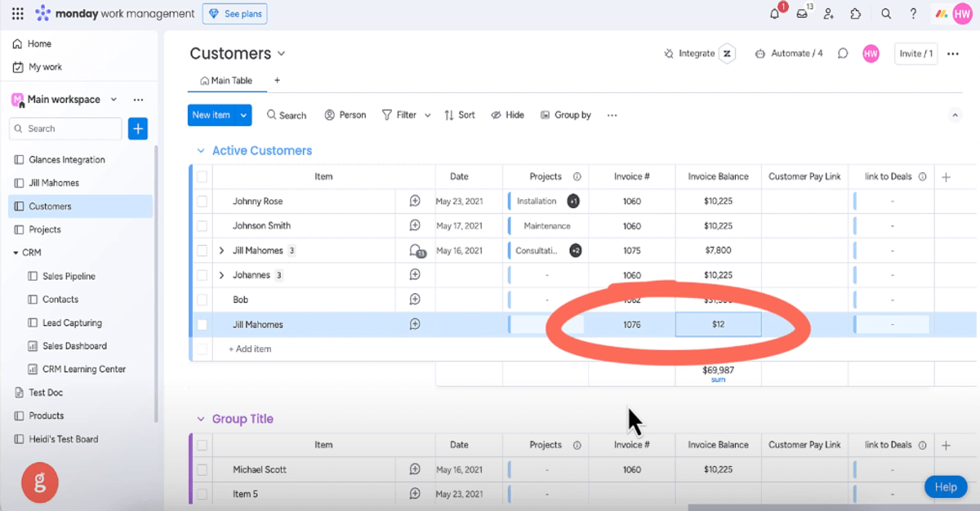Open notifications bell icon
The image size is (980, 511).
775,14
